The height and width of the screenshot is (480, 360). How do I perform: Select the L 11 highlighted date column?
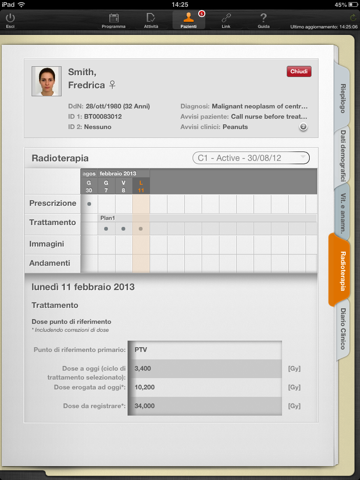(x=141, y=186)
